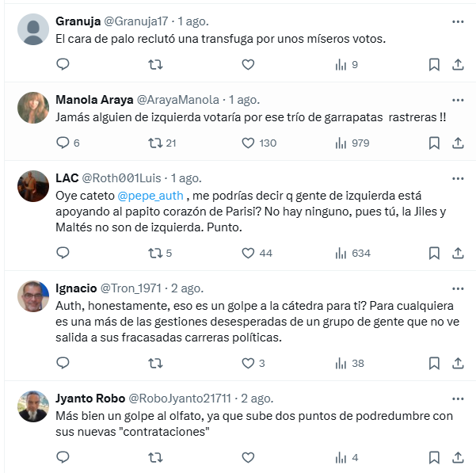This screenshot has width=476, height=473.
Task: Share LAC's tweet
Action: pos(458,253)
